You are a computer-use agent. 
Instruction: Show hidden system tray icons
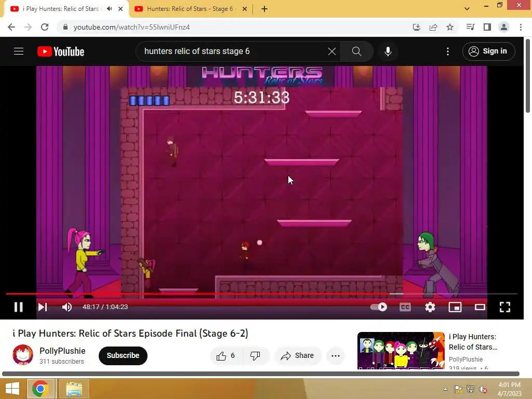click(445, 389)
